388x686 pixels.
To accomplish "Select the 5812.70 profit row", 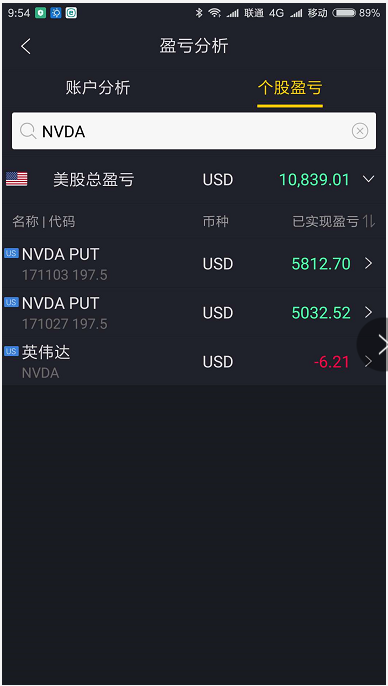I will 194,263.
